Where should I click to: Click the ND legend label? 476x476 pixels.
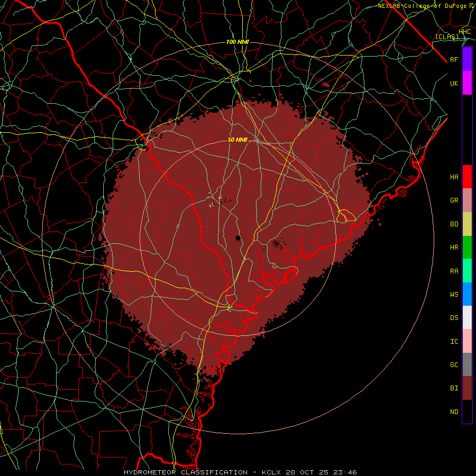(x=454, y=412)
